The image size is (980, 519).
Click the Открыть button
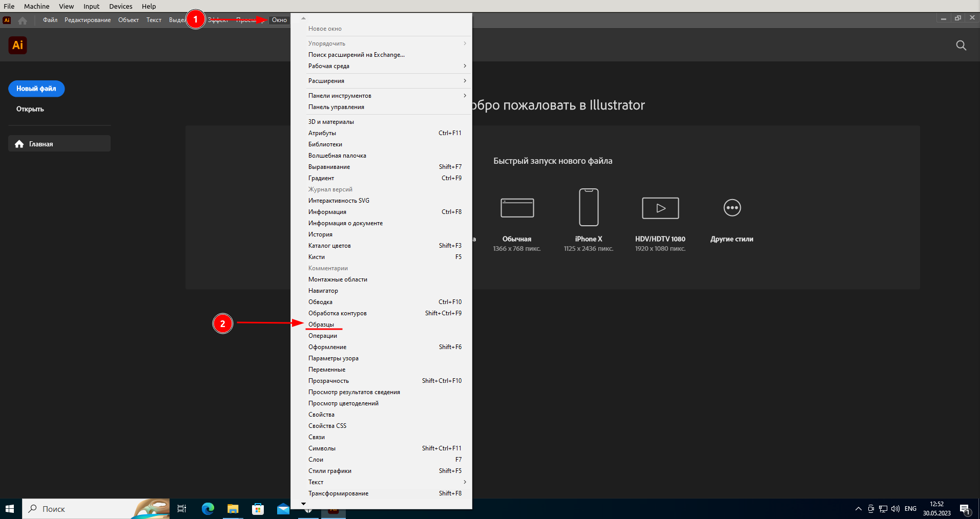click(30, 109)
